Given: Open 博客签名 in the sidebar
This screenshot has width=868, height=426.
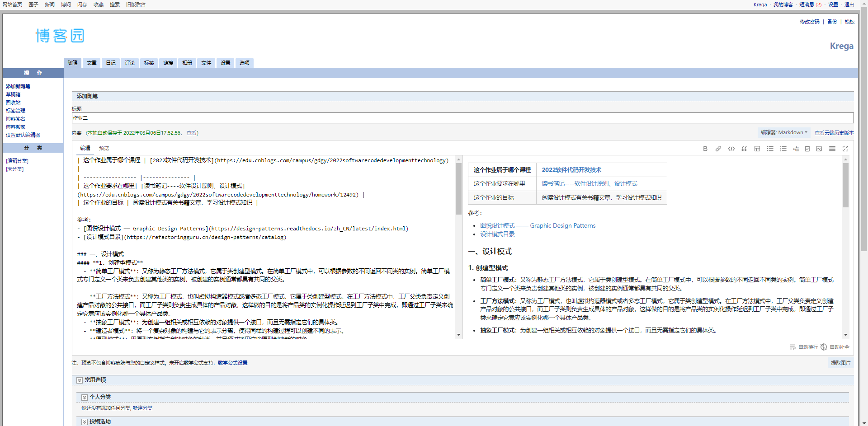Looking at the screenshot, I should (15, 119).
